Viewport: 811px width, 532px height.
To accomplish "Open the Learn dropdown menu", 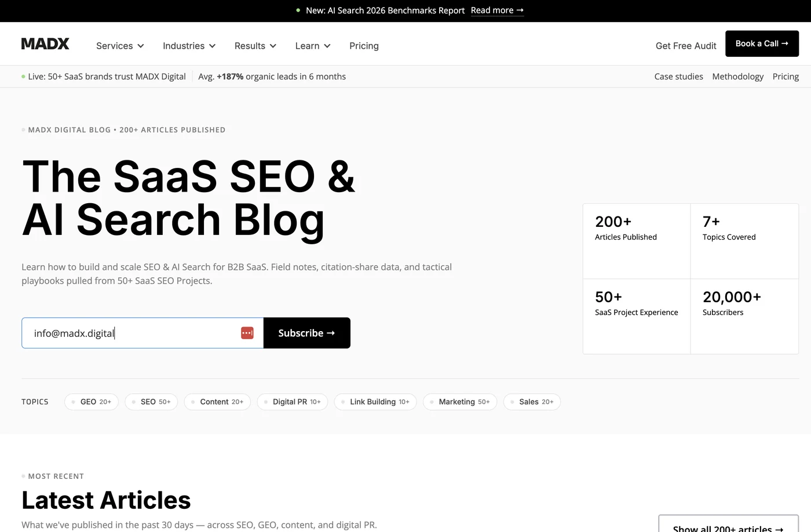I will [x=313, y=46].
